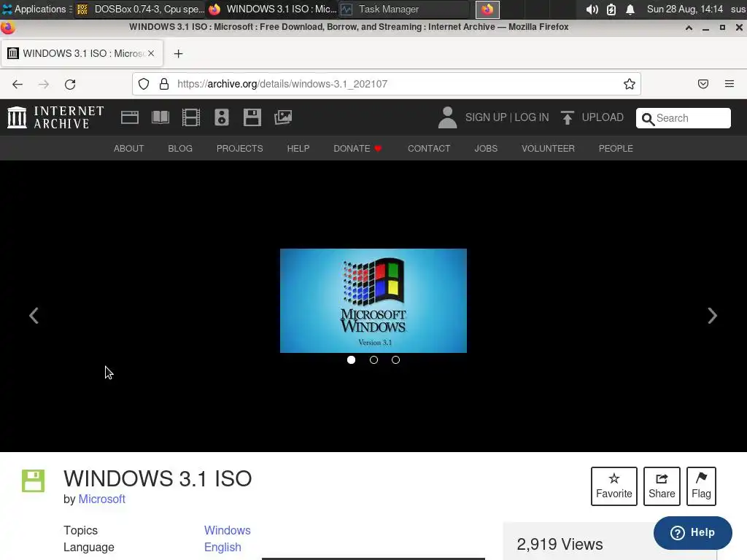Open the PROJECTS menu item
The width and height of the screenshot is (747, 560).
(x=239, y=149)
